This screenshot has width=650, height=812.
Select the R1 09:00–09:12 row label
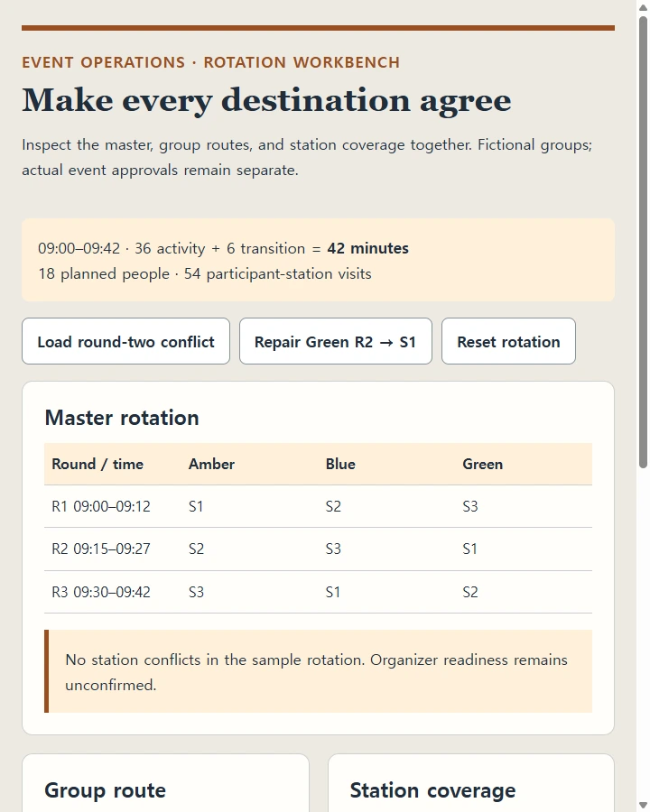(x=101, y=506)
